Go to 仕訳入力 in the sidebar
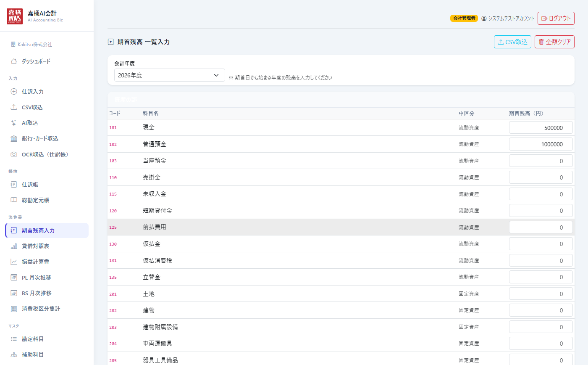The height and width of the screenshot is (365, 588). (47, 92)
